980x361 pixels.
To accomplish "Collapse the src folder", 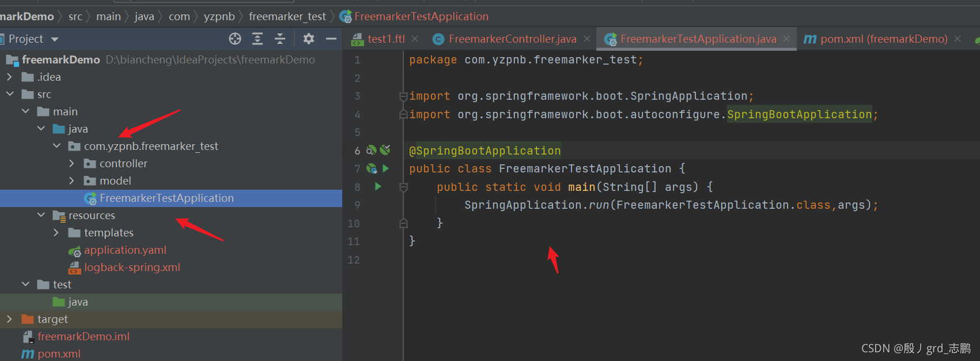I will pos(9,94).
